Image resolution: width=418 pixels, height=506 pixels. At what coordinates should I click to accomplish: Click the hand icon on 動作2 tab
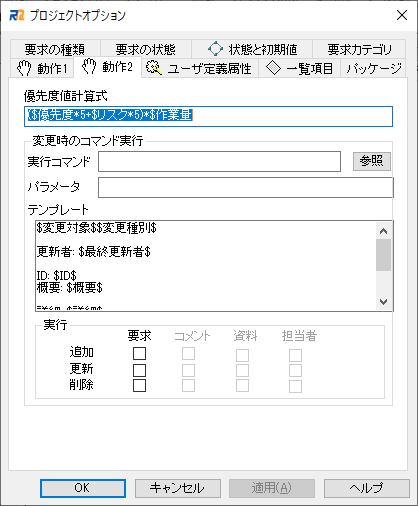[x=89, y=66]
